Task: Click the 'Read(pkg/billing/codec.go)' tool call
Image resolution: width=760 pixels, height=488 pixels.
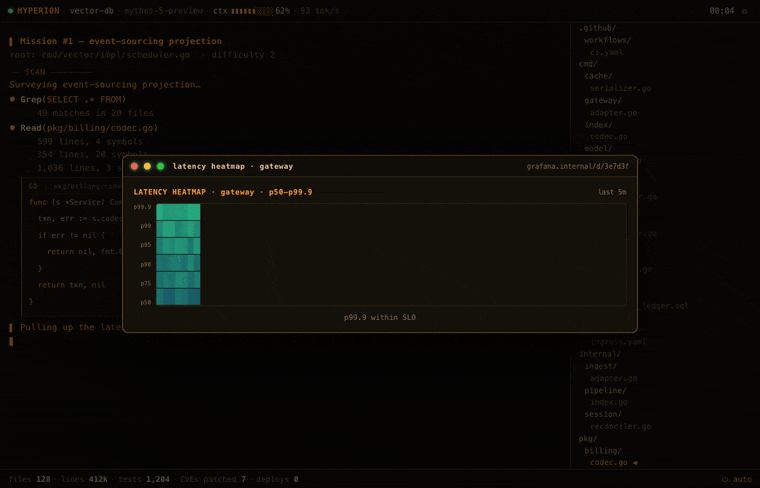Action: tap(89, 128)
